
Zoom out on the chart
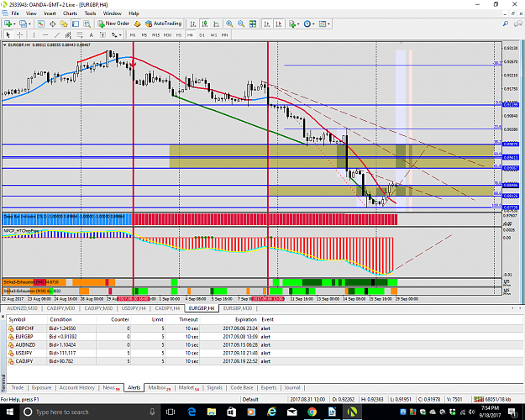(241, 24)
